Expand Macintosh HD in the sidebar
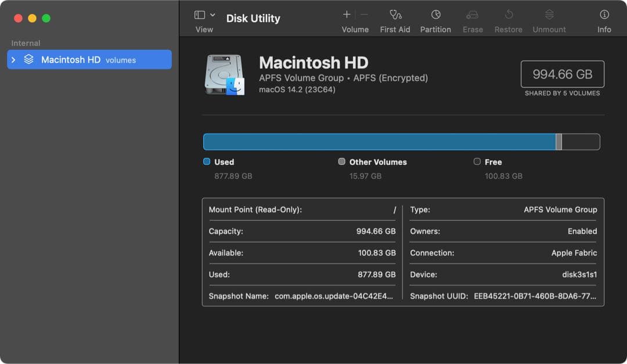The height and width of the screenshot is (364, 627). [13, 59]
